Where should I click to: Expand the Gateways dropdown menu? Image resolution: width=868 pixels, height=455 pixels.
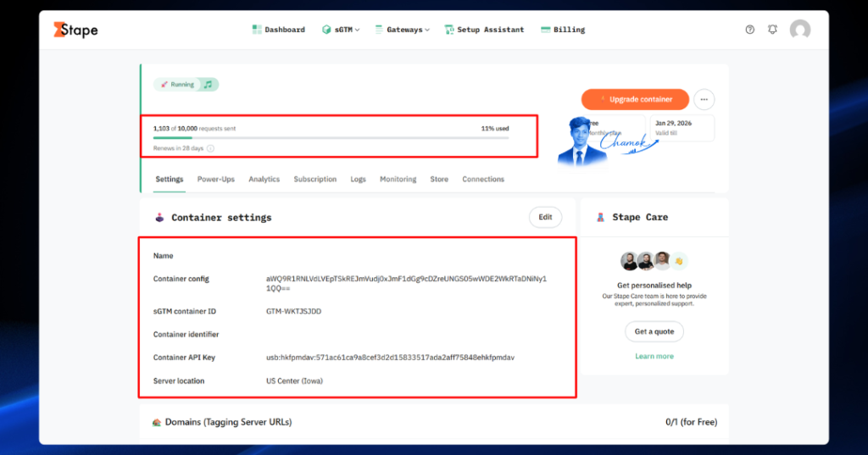click(x=403, y=30)
